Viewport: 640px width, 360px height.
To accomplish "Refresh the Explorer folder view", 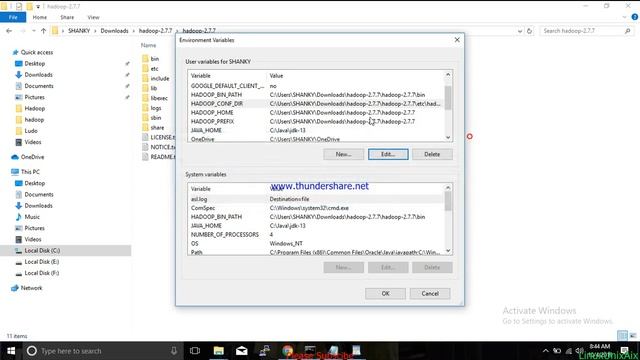I will tap(529, 31).
